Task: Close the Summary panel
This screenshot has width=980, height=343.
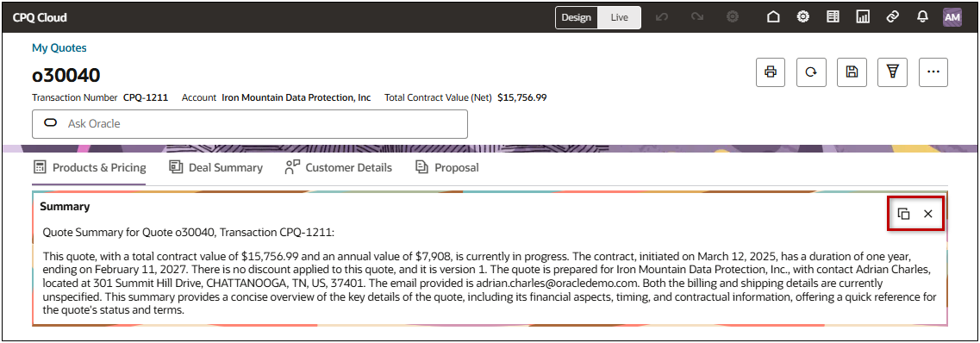Action: pos(928,214)
